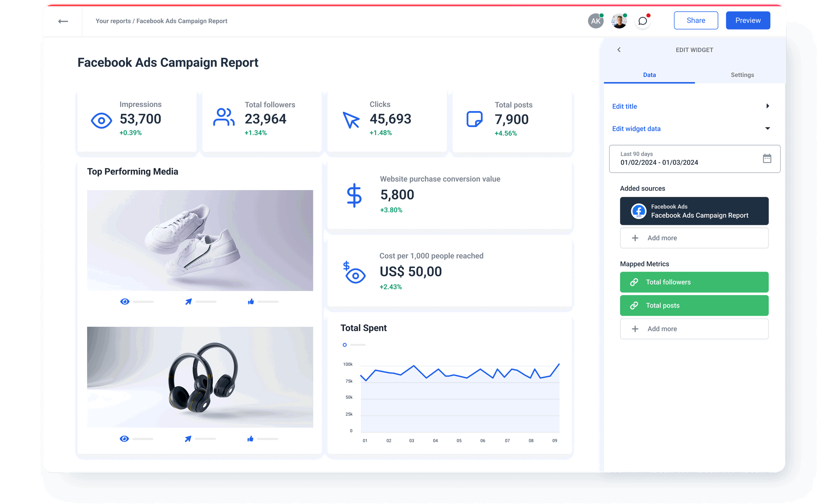The height and width of the screenshot is (504, 829).
Task: Toggle the shares arrow under headphones image
Action: (x=188, y=439)
